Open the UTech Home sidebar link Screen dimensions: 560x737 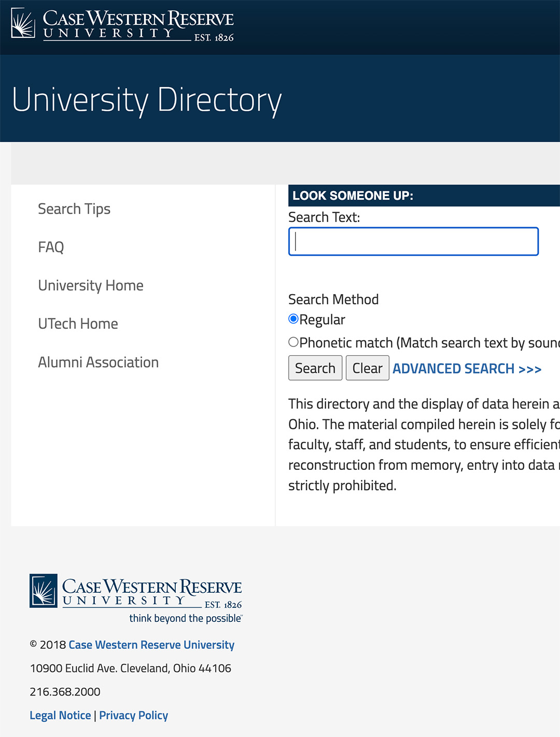tap(78, 324)
